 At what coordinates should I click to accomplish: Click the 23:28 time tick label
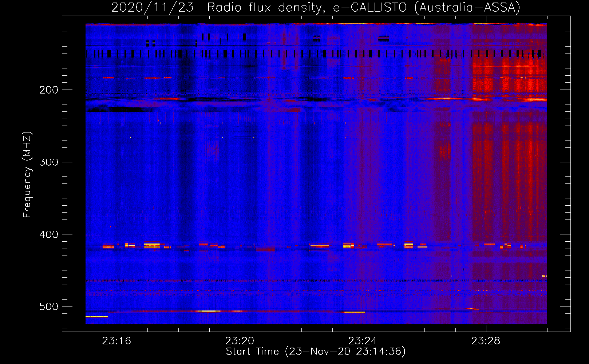pyautogui.click(x=486, y=341)
